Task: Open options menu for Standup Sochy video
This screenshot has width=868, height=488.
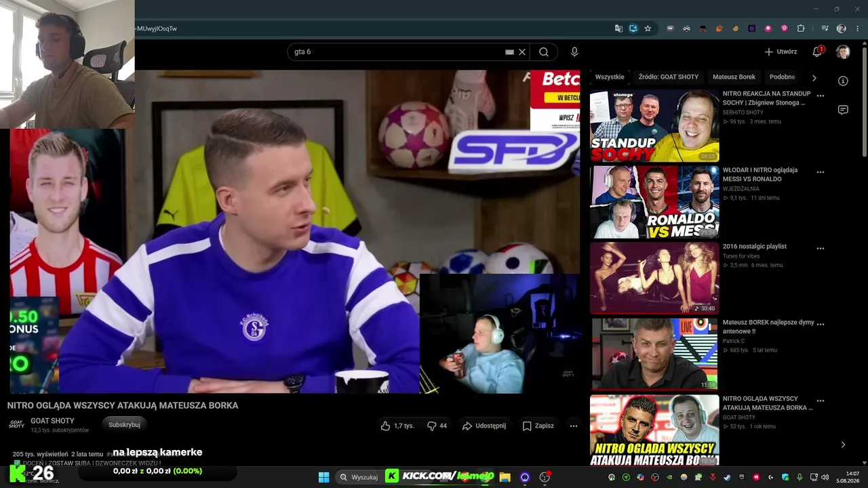Action: [x=821, y=96]
